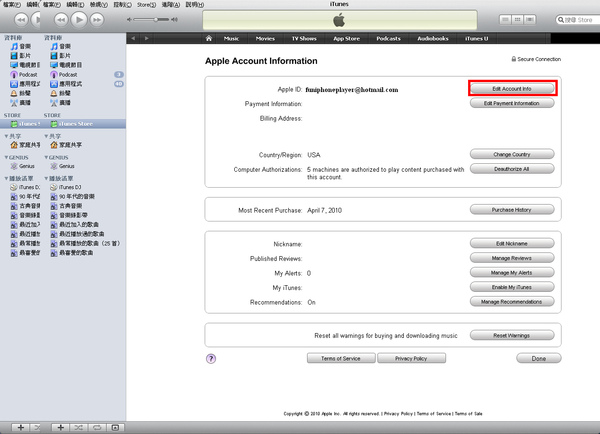Switch to the Movies store tab
The height and width of the screenshot is (434, 600).
[265, 38]
